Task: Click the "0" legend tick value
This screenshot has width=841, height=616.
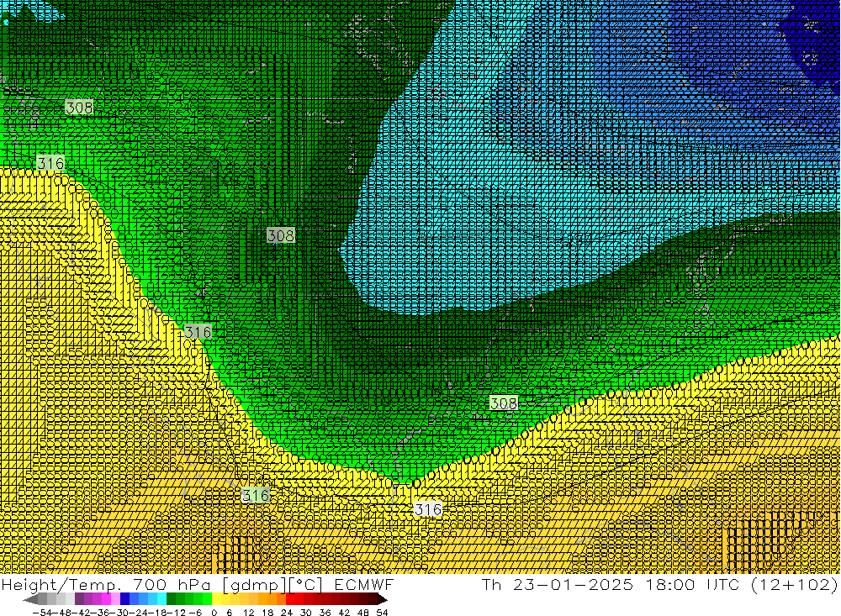Action: pyautogui.click(x=214, y=613)
